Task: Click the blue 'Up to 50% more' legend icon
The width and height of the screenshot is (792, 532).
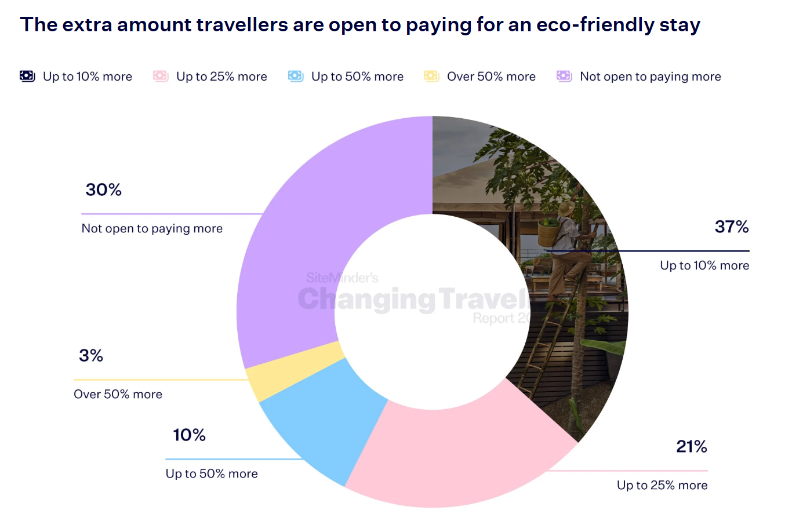Action: 296,76
